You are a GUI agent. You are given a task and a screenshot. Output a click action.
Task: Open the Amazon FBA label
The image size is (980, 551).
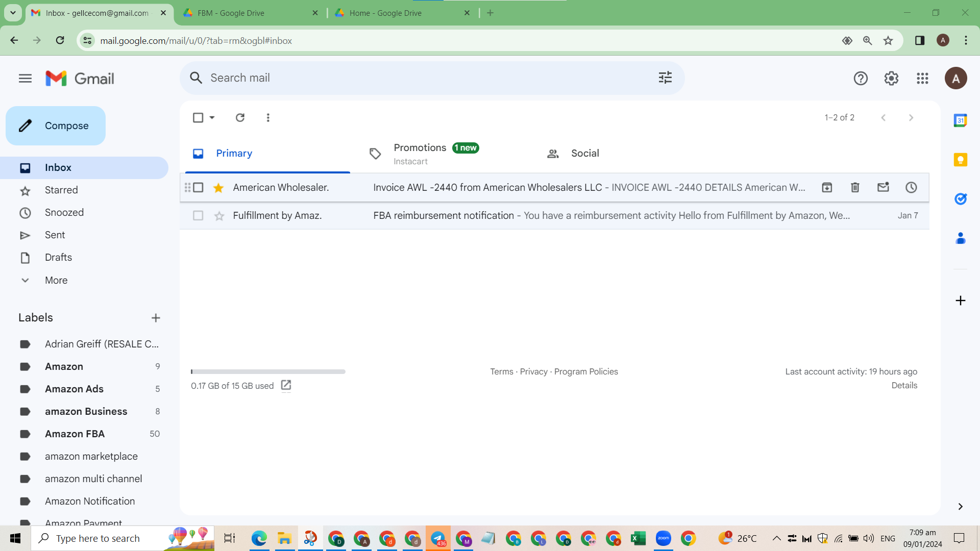coord(84,434)
